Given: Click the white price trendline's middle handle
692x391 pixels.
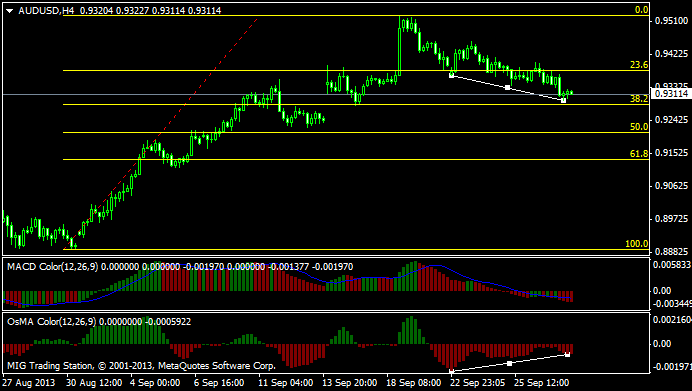Looking at the screenshot, I should point(508,88).
